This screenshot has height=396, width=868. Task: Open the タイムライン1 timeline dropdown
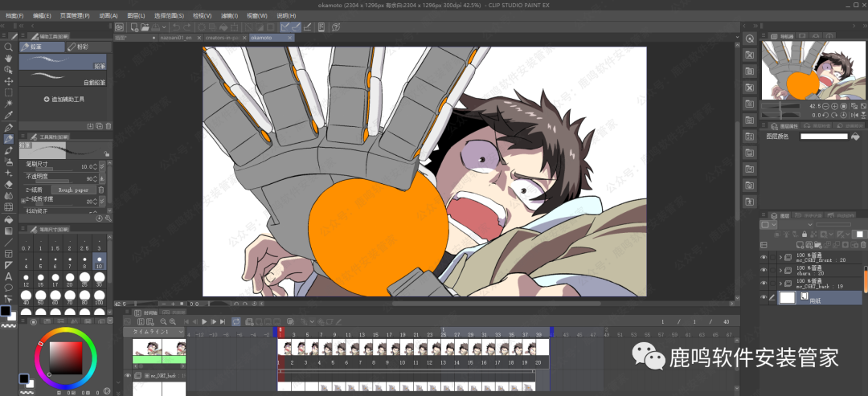tap(179, 331)
